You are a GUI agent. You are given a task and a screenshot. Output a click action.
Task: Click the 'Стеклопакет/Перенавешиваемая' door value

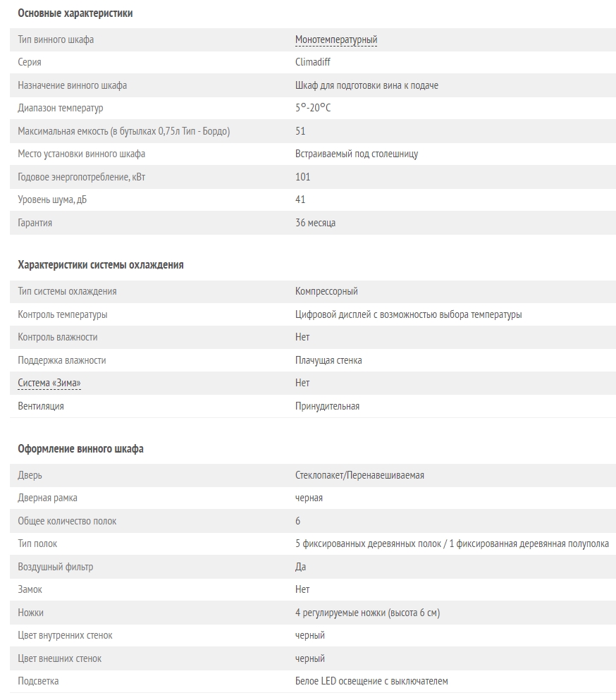pyautogui.click(x=359, y=476)
